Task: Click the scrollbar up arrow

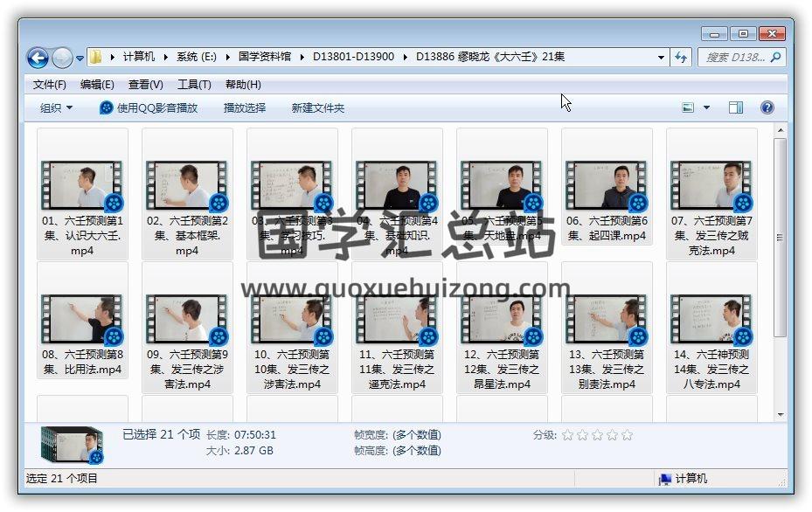Action: click(x=780, y=130)
